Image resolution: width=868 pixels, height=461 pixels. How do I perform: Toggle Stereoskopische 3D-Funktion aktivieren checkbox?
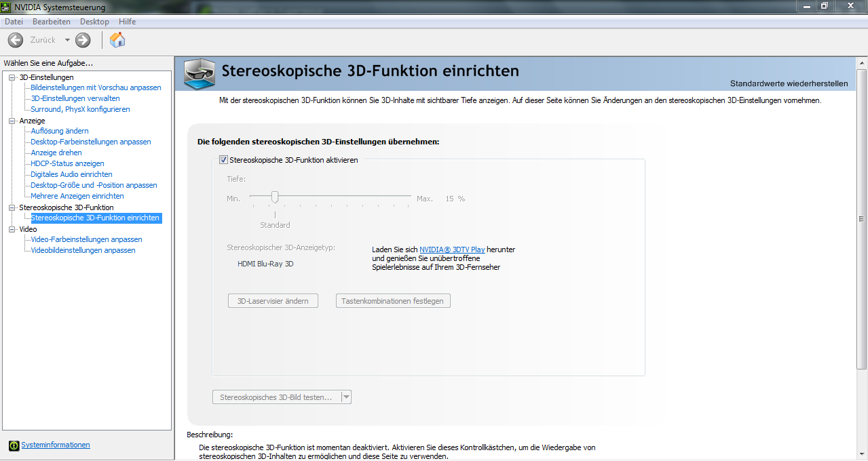pyautogui.click(x=223, y=160)
